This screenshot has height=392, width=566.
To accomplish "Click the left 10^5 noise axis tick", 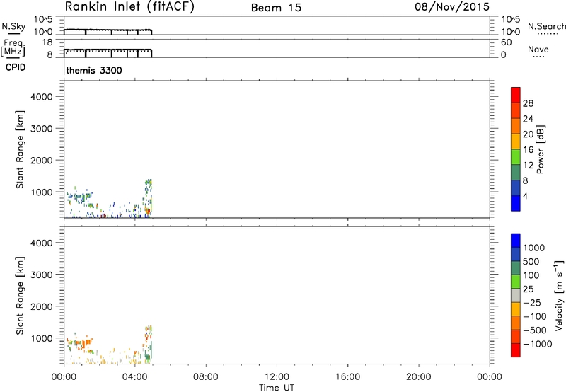I will pos(43,19).
